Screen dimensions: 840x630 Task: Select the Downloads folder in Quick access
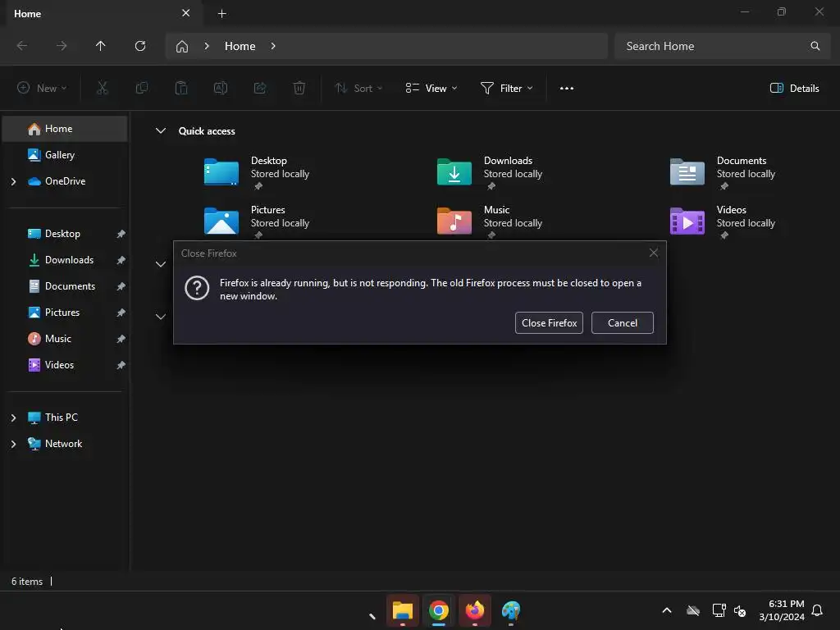pyautogui.click(x=491, y=172)
